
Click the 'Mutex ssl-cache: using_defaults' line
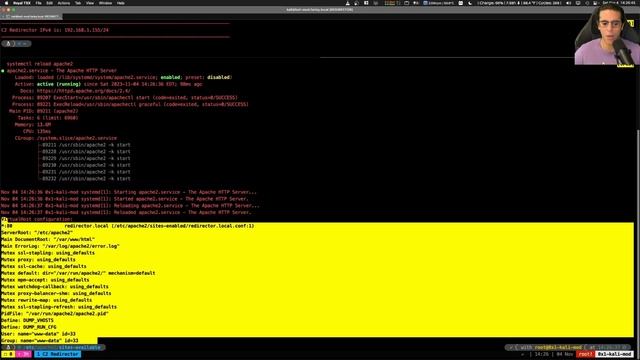click(x=44, y=267)
